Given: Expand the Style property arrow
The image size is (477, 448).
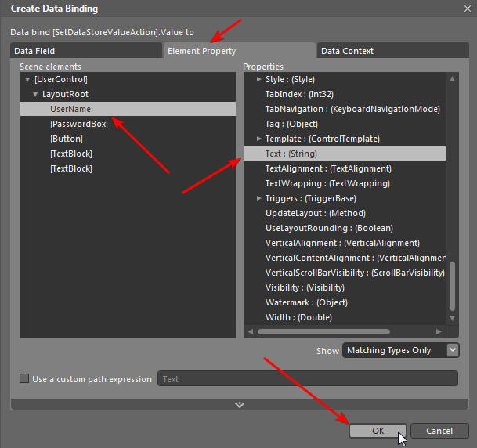Looking at the screenshot, I should click(259, 79).
